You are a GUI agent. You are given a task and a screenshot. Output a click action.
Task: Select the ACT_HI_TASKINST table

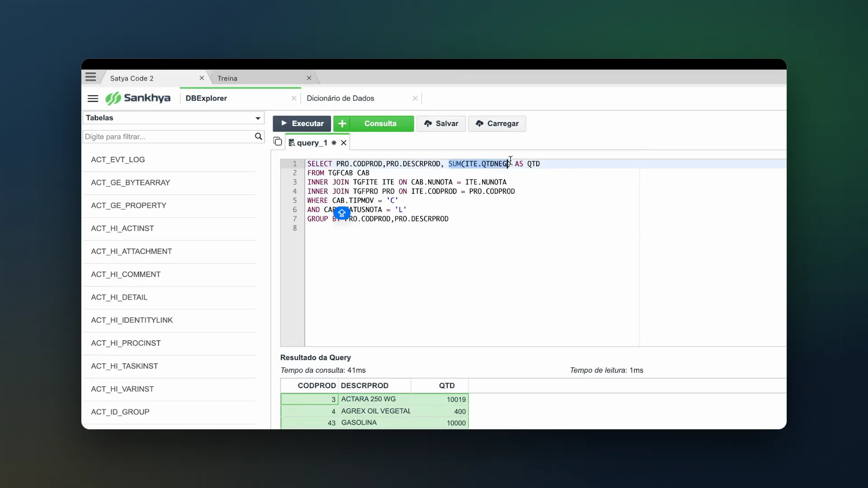click(169, 366)
